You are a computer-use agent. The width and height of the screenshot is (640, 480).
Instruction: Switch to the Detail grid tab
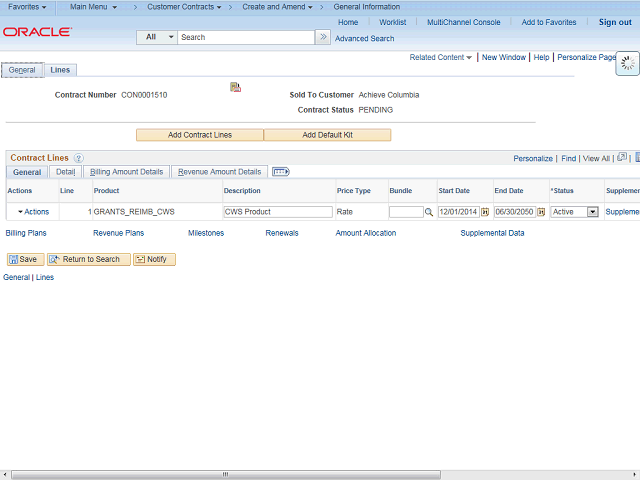point(65,172)
